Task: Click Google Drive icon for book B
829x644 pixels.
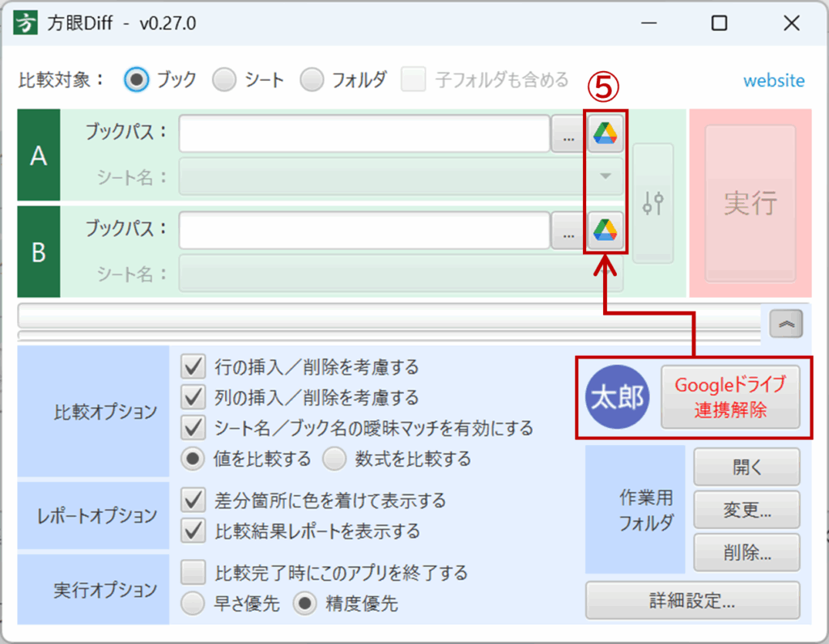Action: coord(605,231)
